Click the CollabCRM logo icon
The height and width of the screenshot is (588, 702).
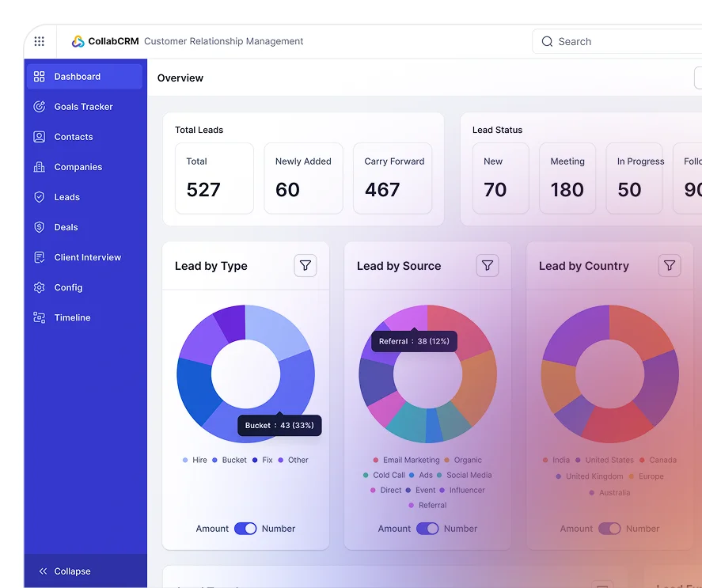pos(78,42)
